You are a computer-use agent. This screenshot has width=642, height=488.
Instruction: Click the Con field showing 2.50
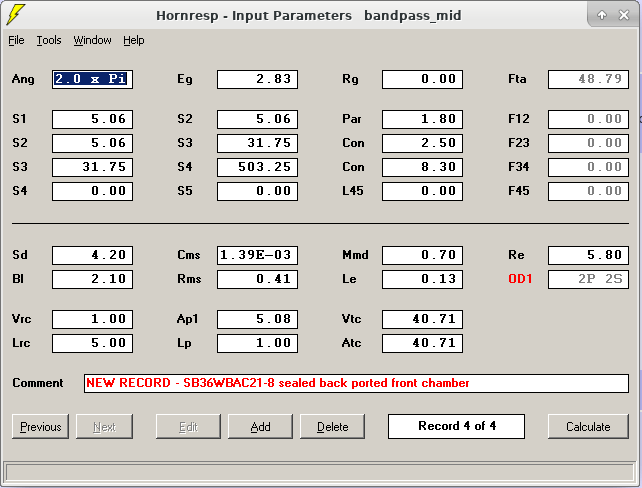[x=422, y=143]
